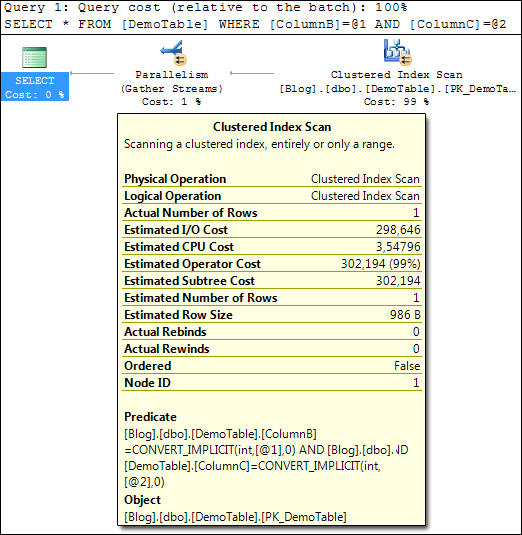Click the Estimated CPU Cost row
522x535 pixels.
pyautogui.click(x=272, y=247)
